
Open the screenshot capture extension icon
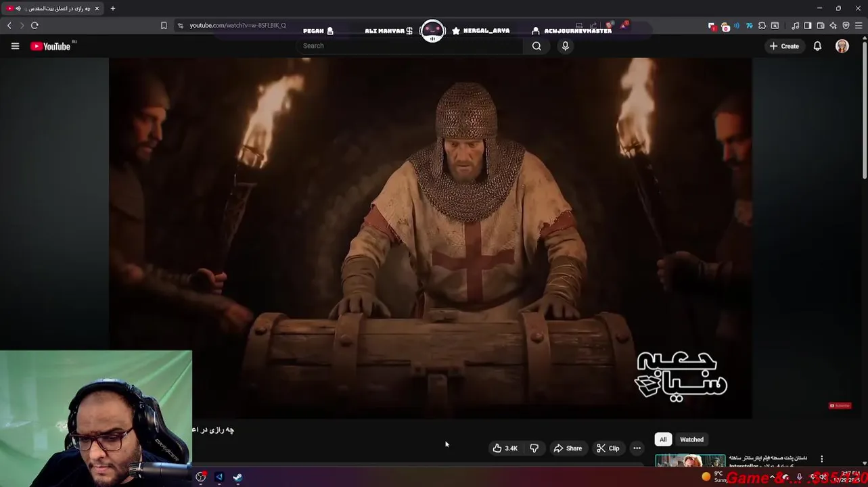pyautogui.click(x=775, y=26)
